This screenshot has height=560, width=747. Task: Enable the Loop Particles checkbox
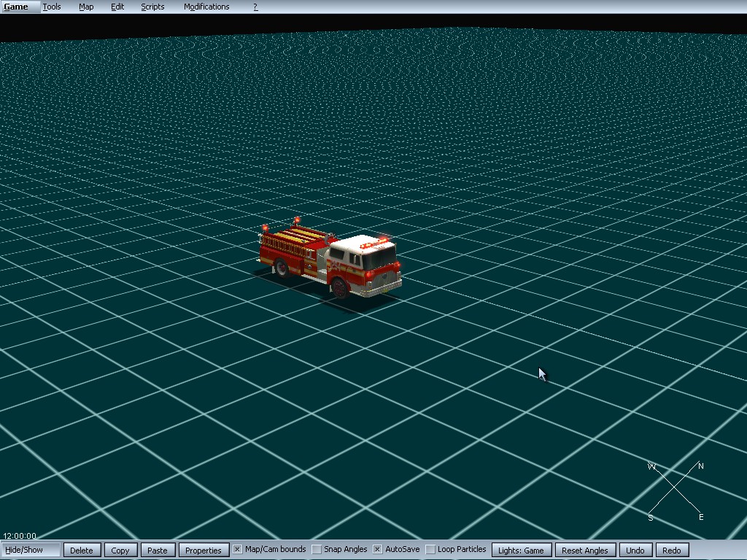click(x=430, y=550)
